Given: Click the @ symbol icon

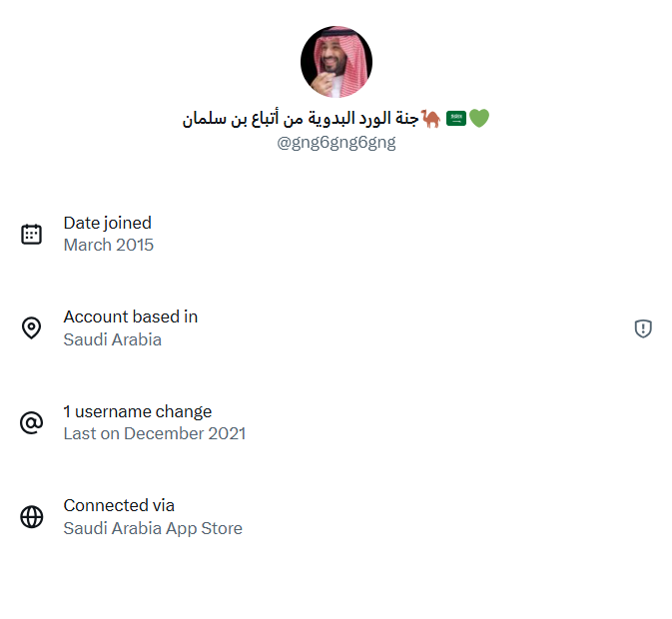Looking at the screenshot, I should (x=32, y=422).
